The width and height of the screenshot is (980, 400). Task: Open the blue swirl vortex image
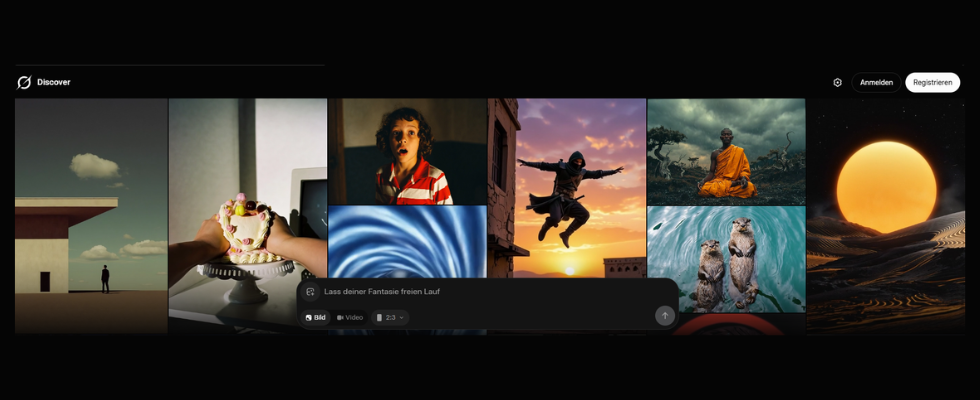[407, 240]
